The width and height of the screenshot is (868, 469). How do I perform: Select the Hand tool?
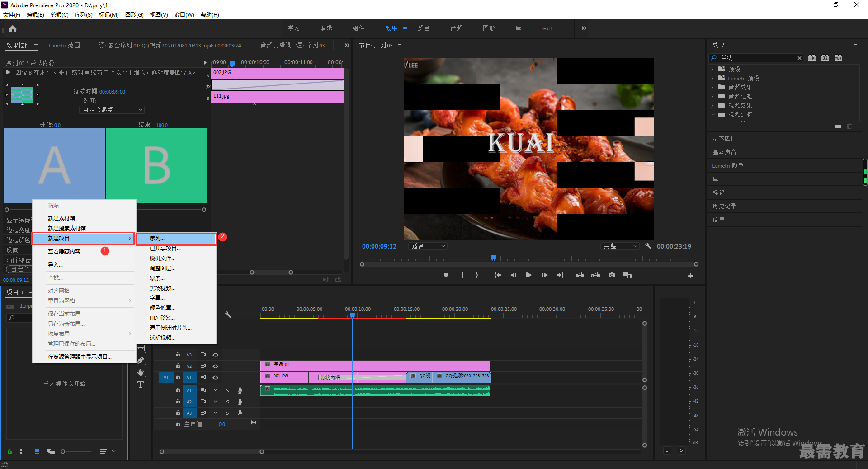141,372
